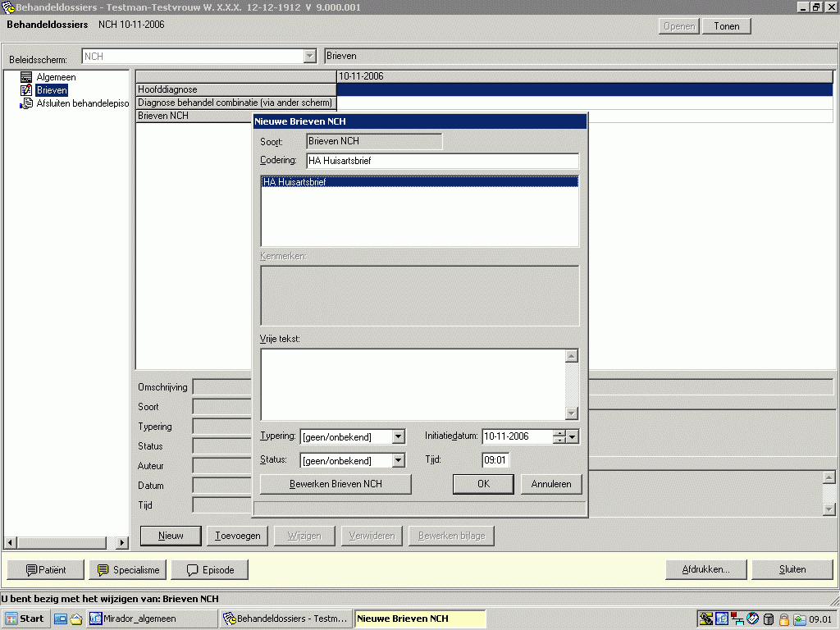Click the speech bubble icon on Specialisme button
The height and width of the screenshot is (630, 840).
point(103,570)
